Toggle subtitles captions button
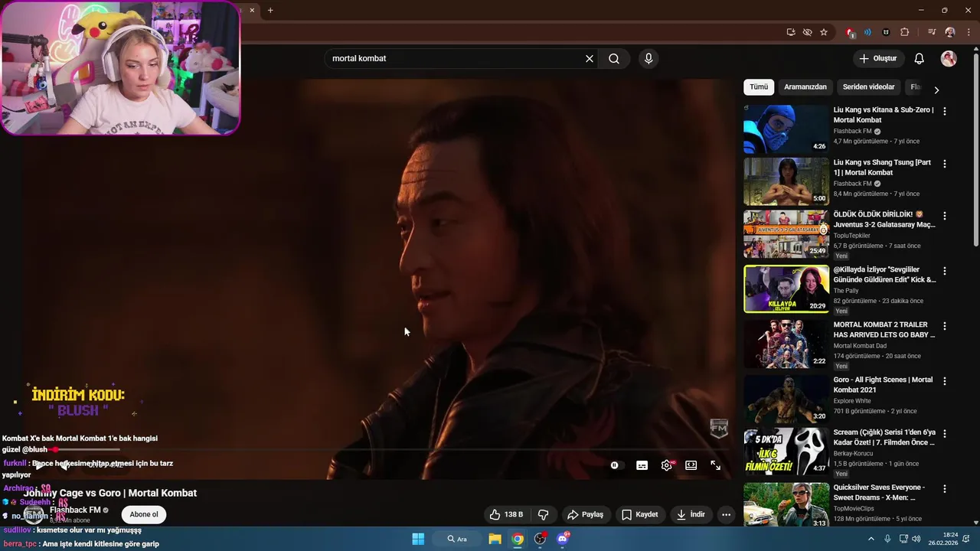980x551 pixels. pyautogui.click(x=642, y=465)
